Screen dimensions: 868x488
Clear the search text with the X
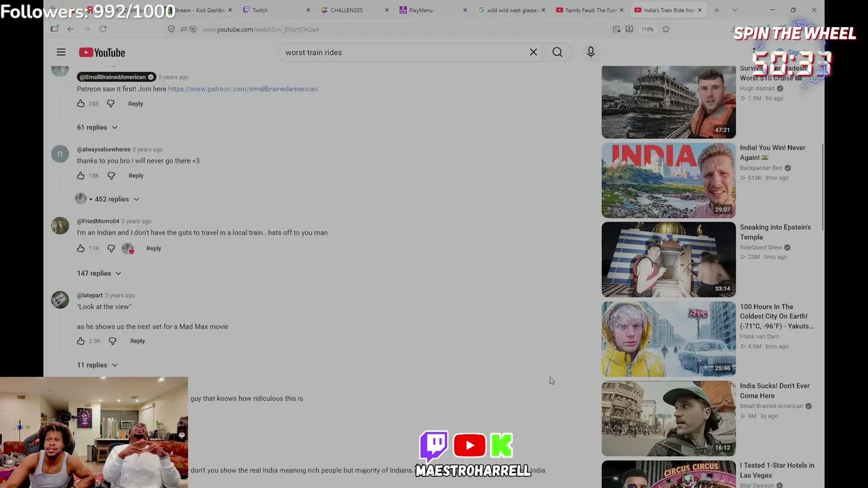tap(534, 52)
